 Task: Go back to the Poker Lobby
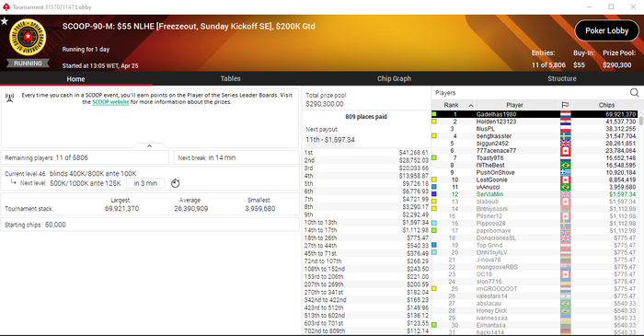(606, 30)
